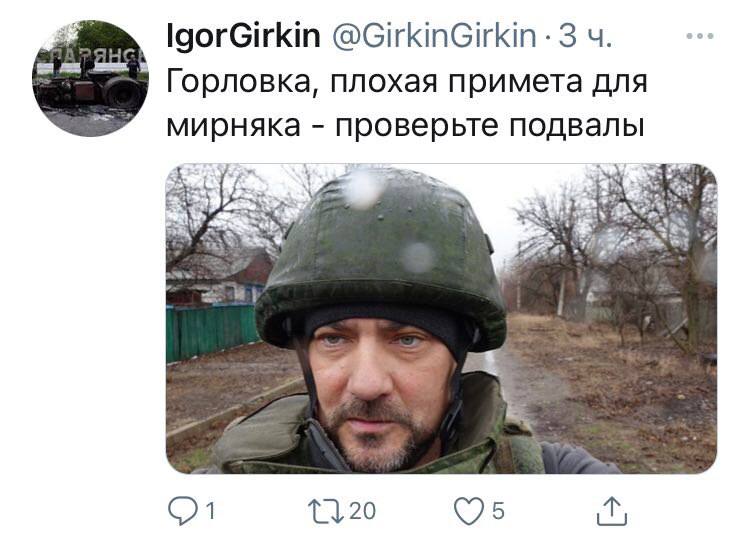Open the three-dot more options menu
The width and height of the screenshot is (750, 546).
pos(700,36)
